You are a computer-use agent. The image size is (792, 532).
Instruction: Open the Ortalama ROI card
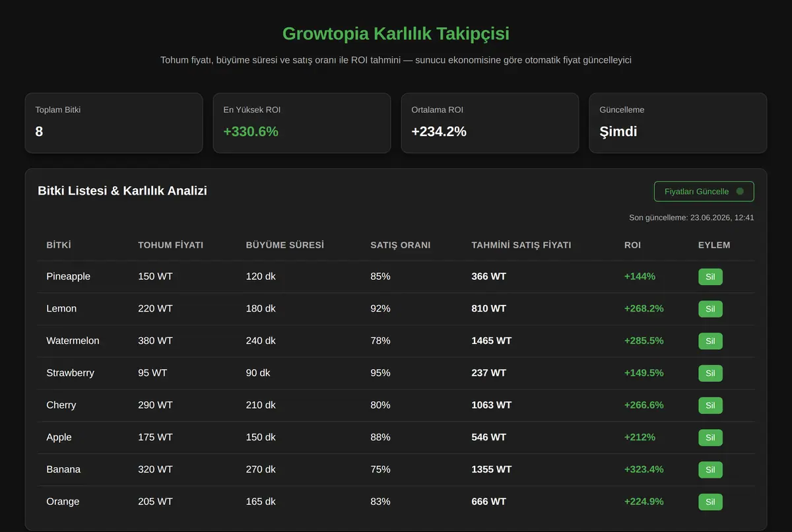tap(490, 123)
